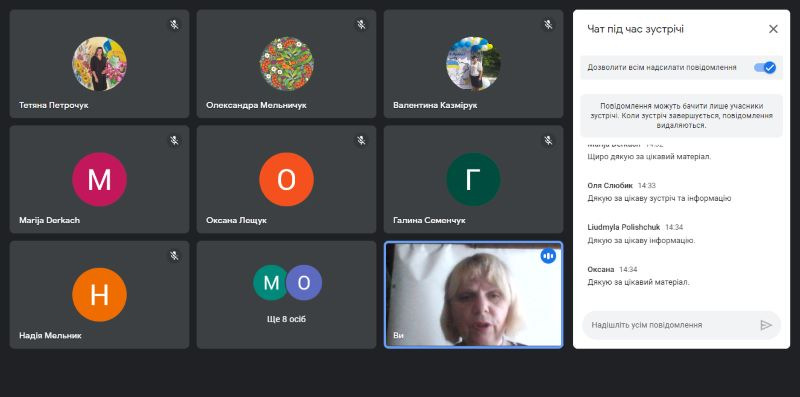This screenshot has height=397, width=800.
Task: Click your own video tile labeled 'Ви'
Action: click(x=473, y=295)
